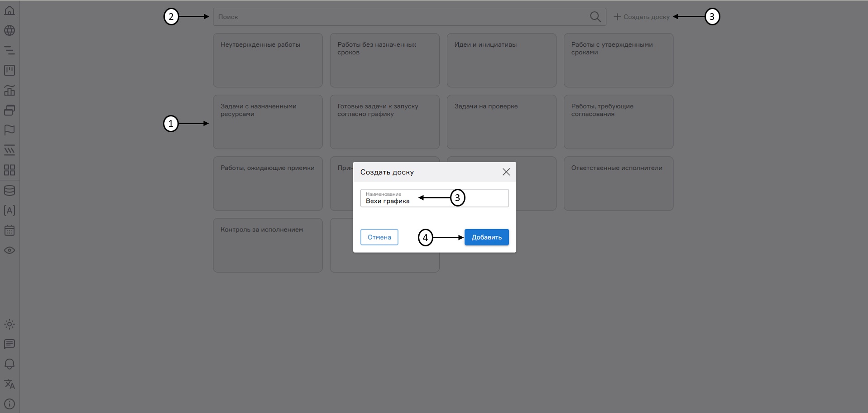The height and width of the screenshot is (413, 868).
Task: Open the charts/analytics icon
Action: click(x=10, y=90)
